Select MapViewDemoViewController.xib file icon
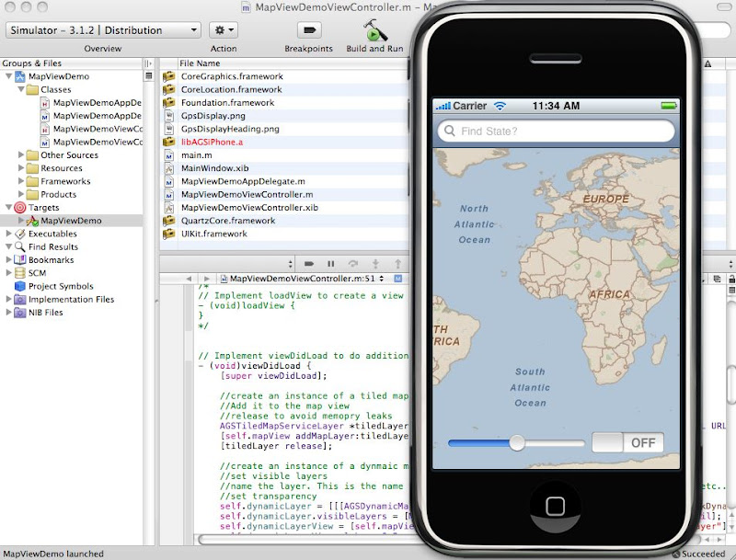Viewport: 736px width, 560px height. click(169, 207)
